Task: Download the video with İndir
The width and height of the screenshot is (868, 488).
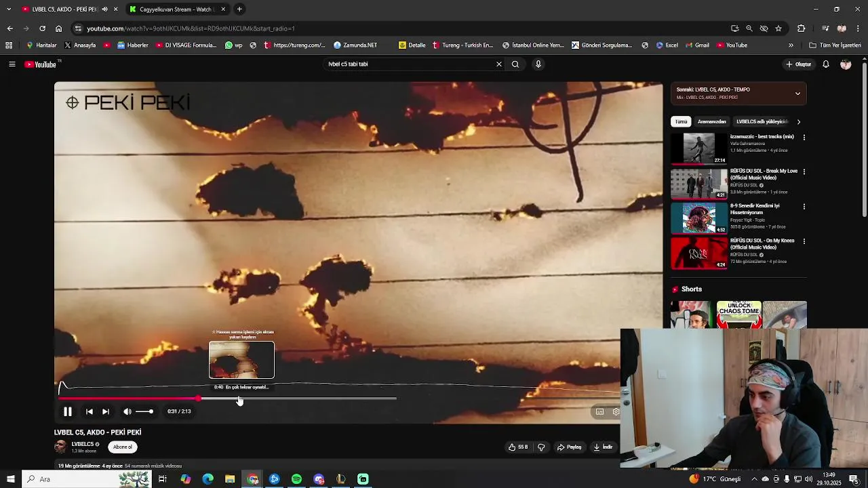Action: point(603,447)
